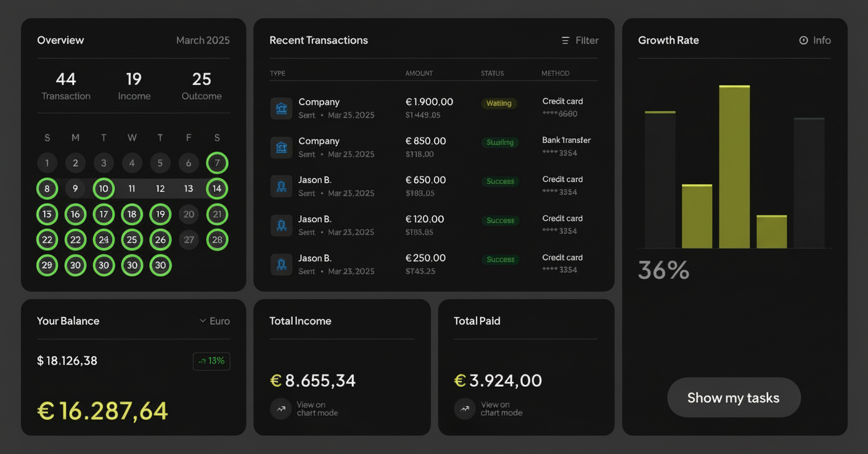Click the bank icon beside the €850.00 transaction
This screenshot has height=454, width=868.
(x=281, y=147)
